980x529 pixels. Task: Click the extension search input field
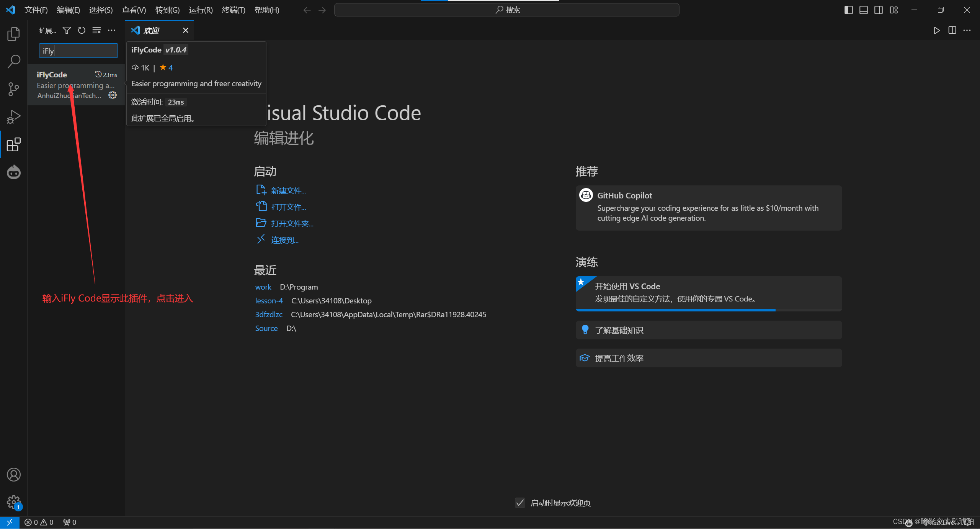click(78, 51)
